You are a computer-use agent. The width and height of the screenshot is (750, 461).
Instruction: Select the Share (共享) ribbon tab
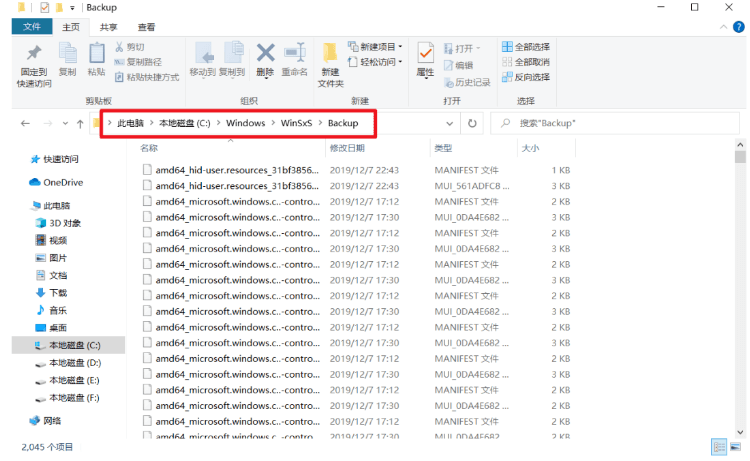coord(109,27)
